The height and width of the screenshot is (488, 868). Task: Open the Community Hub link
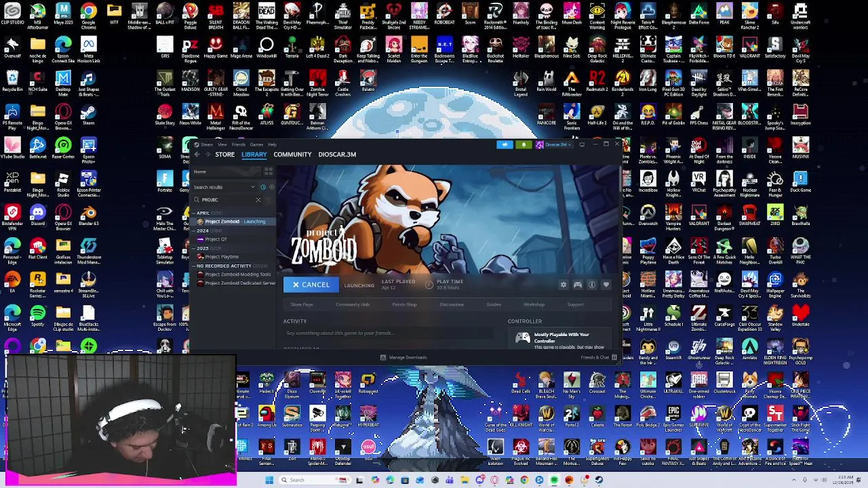(352, 304)
